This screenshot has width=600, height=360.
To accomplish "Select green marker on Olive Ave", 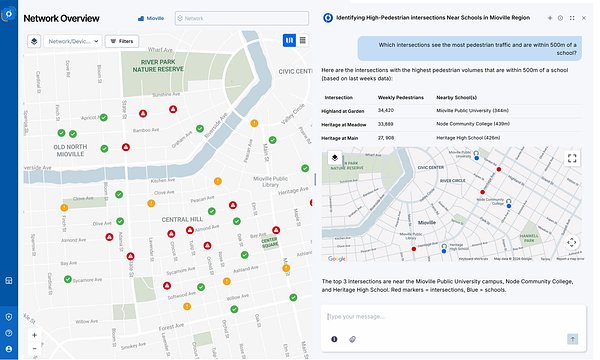I will (120, 221).
